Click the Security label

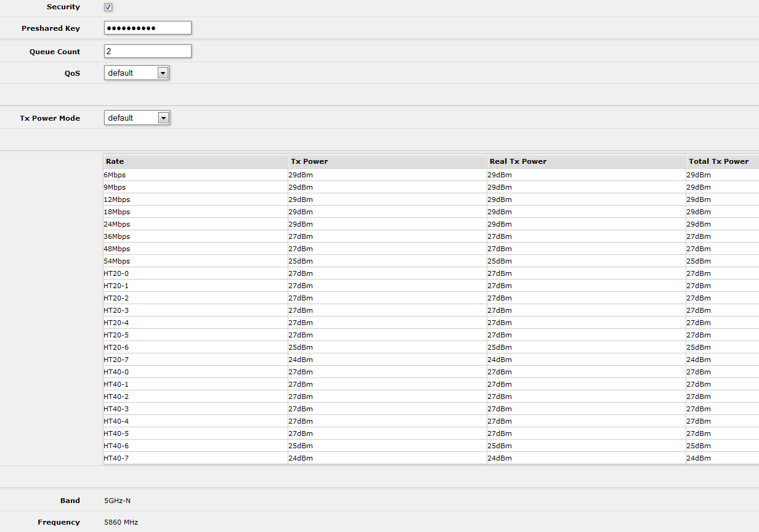63,7
